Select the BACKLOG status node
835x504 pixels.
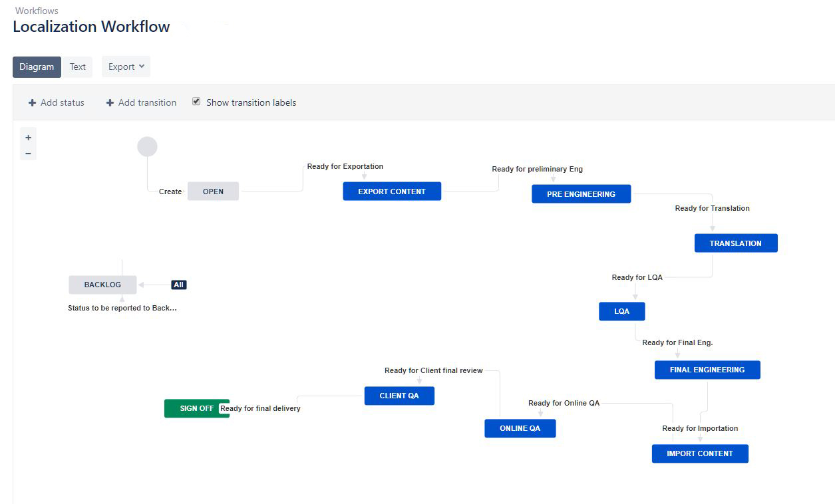tap(102, 284)
